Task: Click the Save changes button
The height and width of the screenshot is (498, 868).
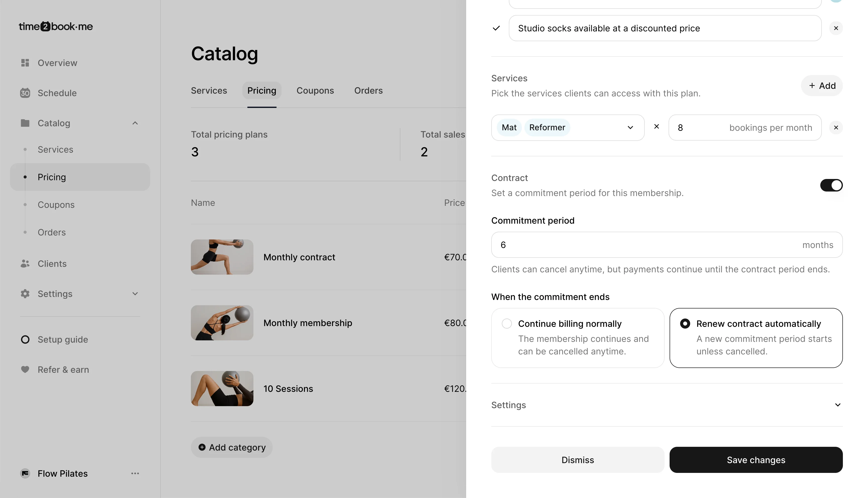Action: [756, 460]
